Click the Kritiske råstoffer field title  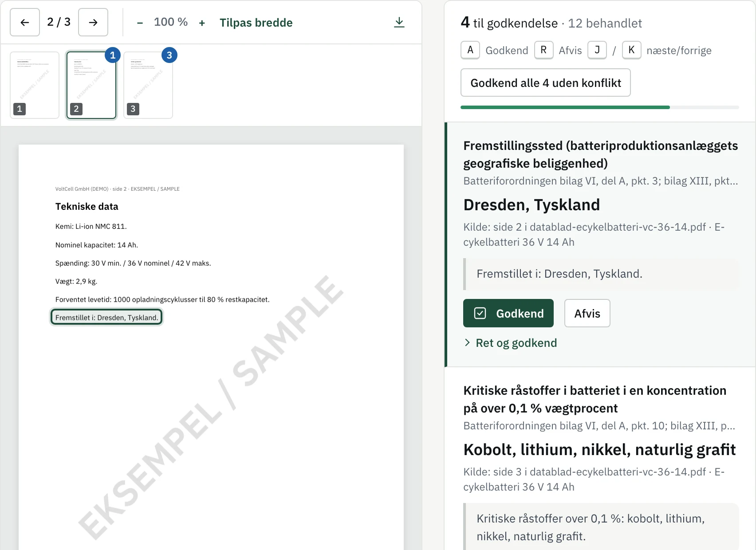pos(595,399)
